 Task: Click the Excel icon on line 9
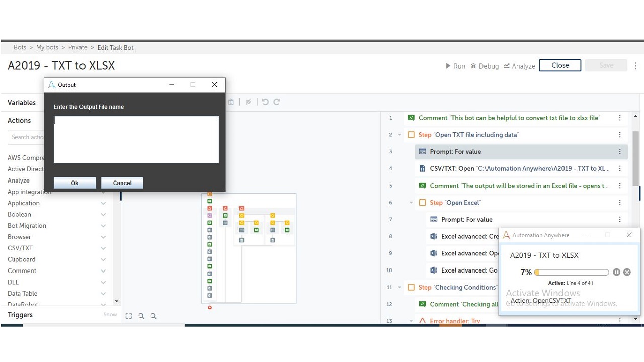click(434, 253)
